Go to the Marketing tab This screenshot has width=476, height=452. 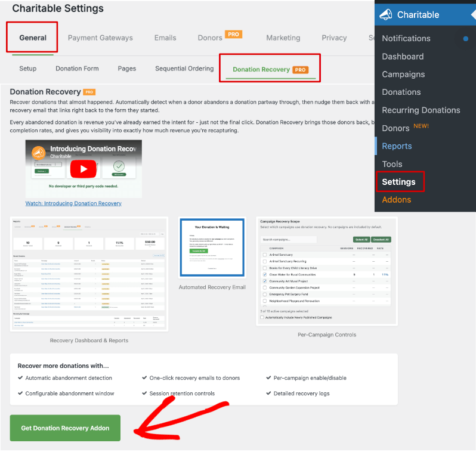283,38
